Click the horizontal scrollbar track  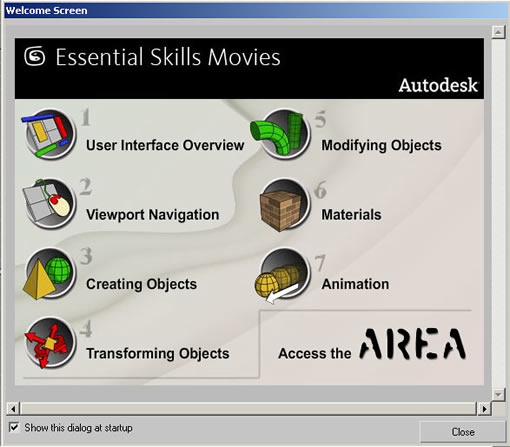click(249, 408)
